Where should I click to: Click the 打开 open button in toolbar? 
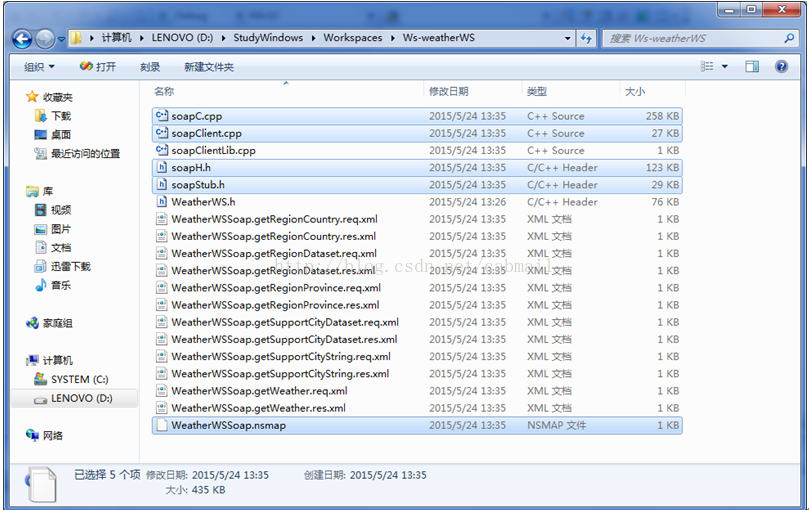pos(98,67)
